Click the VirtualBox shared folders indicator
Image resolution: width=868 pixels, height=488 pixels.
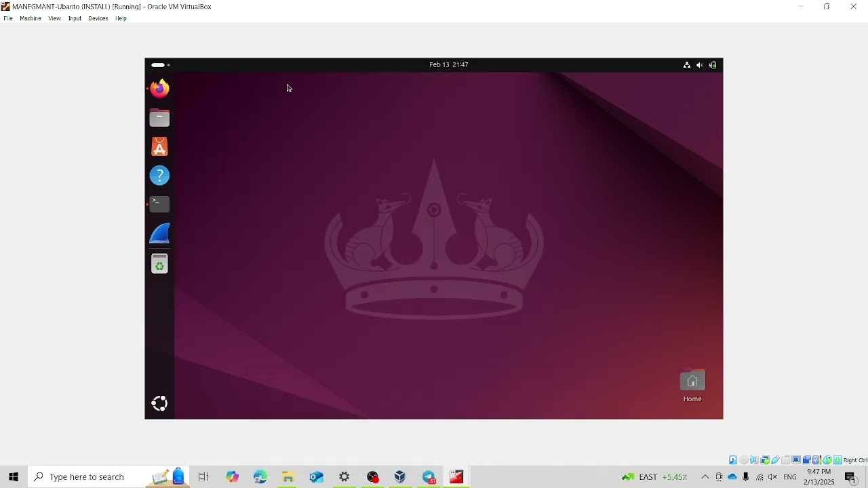click(x=786, y=460)
